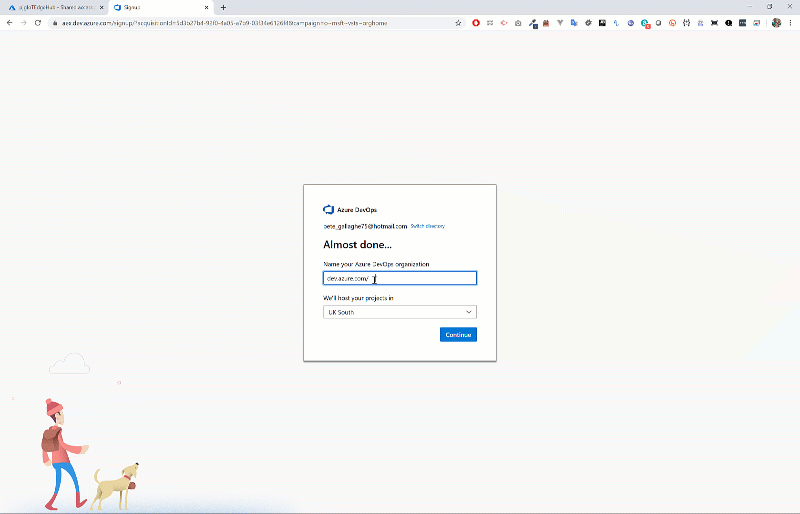Click the black circle exclamation extension
800x514 pixels.
729,23
